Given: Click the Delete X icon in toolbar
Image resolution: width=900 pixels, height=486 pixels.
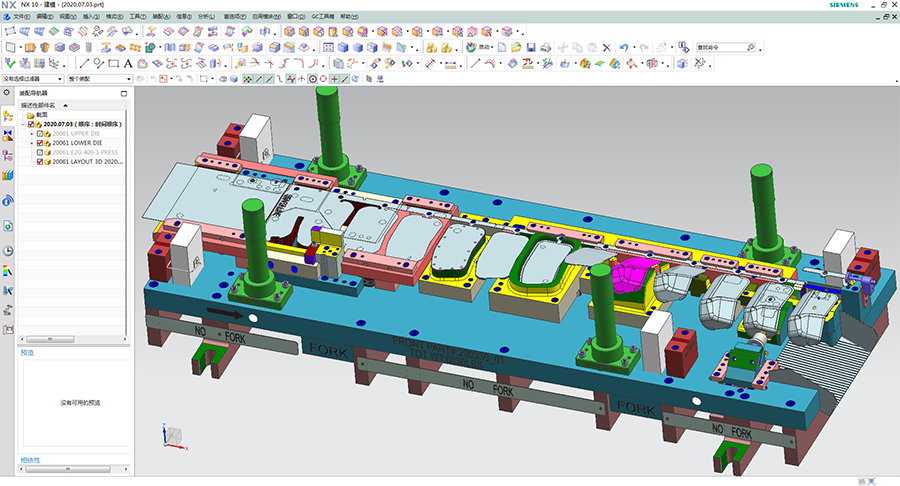Looking at the screenshot, I should tap(606, 47).
